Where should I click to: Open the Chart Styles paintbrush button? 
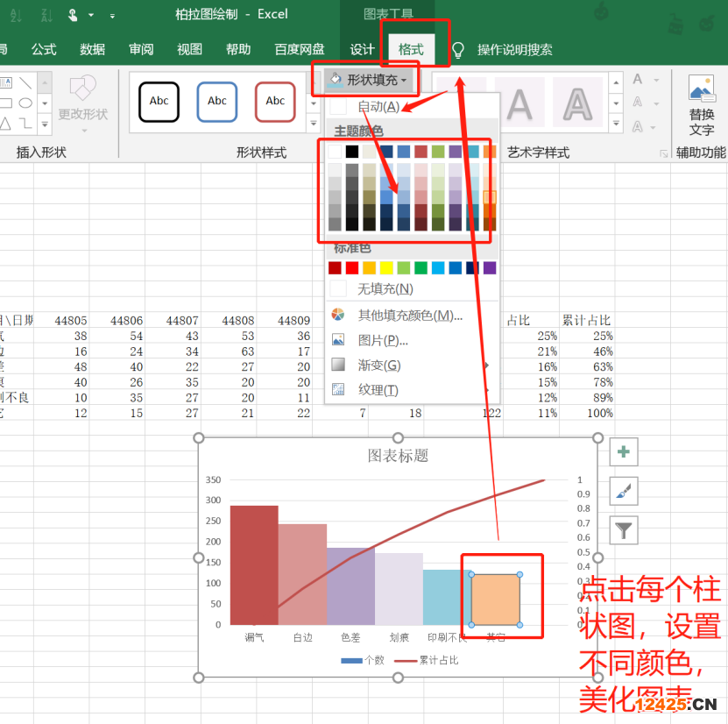[x=624, y=491]
